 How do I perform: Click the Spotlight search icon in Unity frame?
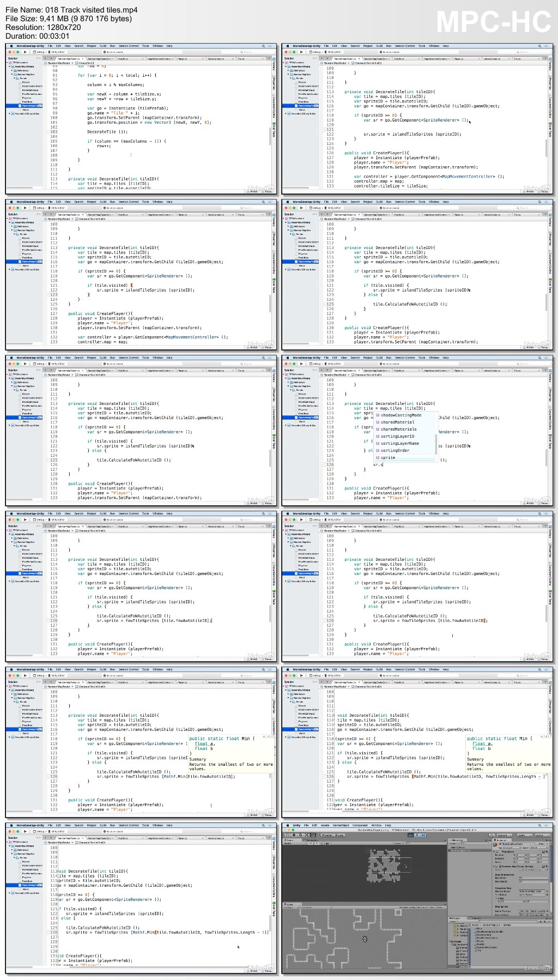[x=539, y=825]
